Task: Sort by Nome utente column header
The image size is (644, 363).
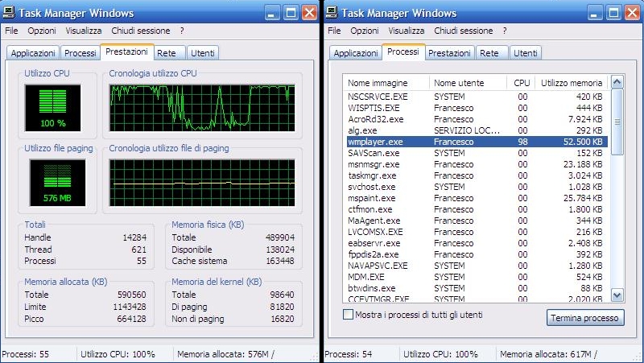Action: 468,83
